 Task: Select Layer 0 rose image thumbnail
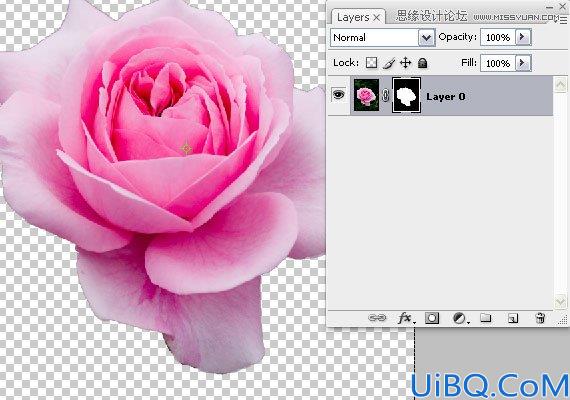click(x=366, y=95)
